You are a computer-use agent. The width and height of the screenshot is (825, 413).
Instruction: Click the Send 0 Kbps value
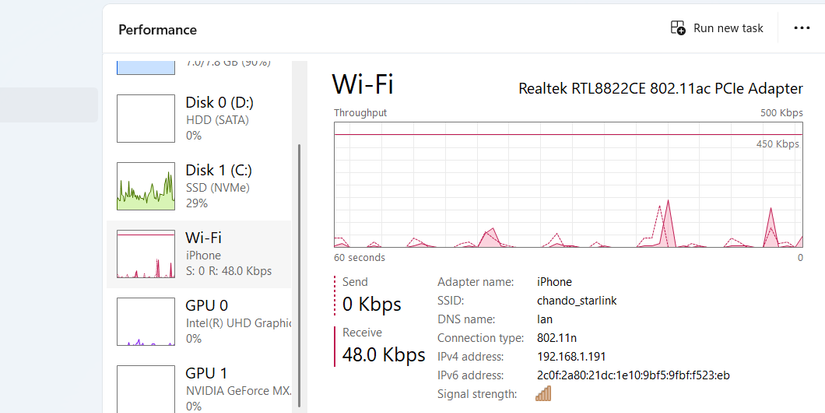coord(371,304)
